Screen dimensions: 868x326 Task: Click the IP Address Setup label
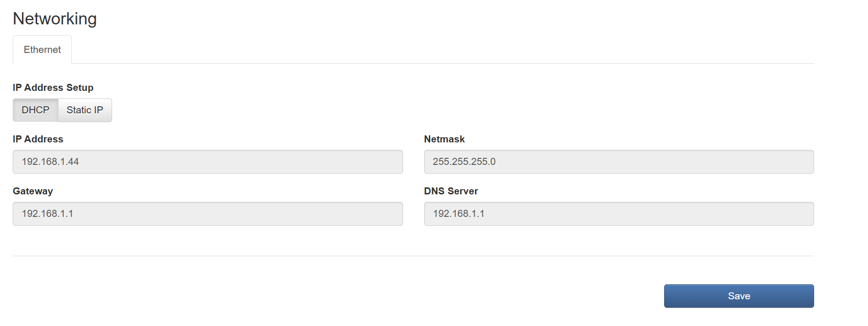(x=53, y=88)
